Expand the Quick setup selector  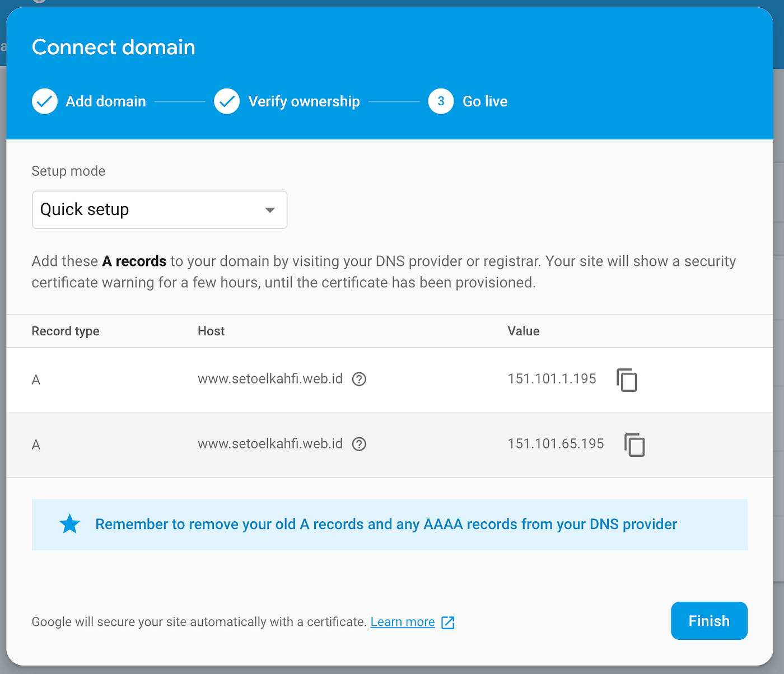160,210
